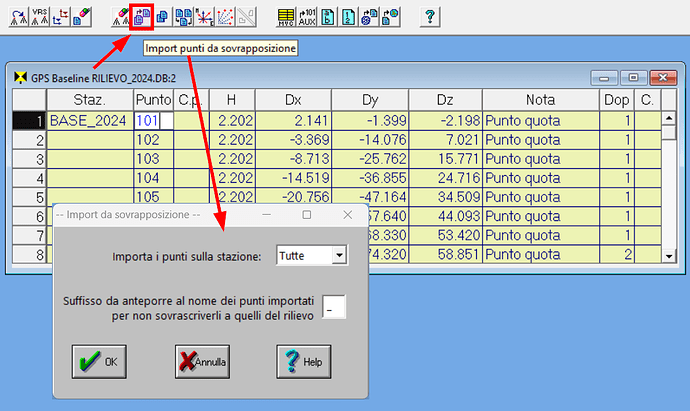Select the Staz. column header
The width and height of the screenshot is (690, 411).
[x=90, y=100]
